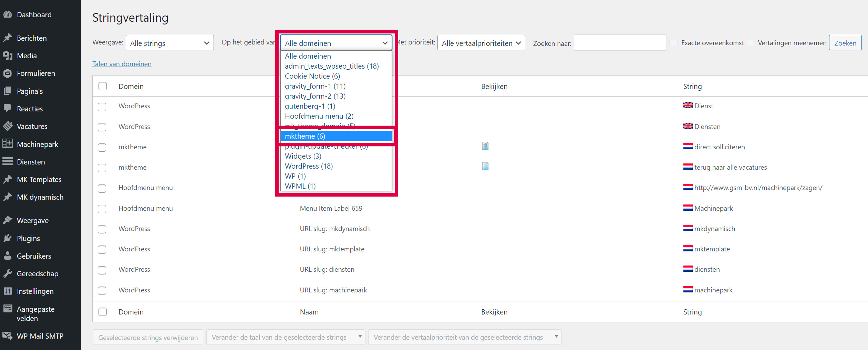Click the Reacties comment icon

pyautogui.click(x=8, y=109)
